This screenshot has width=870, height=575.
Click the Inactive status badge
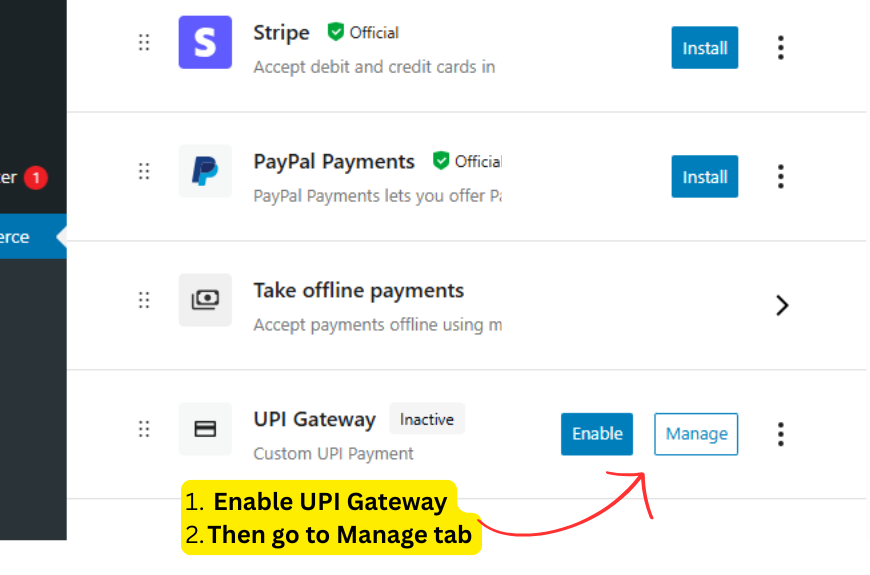click(x=427, y=419)
